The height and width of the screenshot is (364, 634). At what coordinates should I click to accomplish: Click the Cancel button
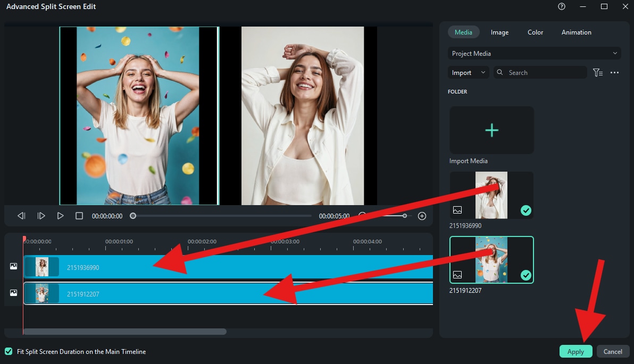613,351
